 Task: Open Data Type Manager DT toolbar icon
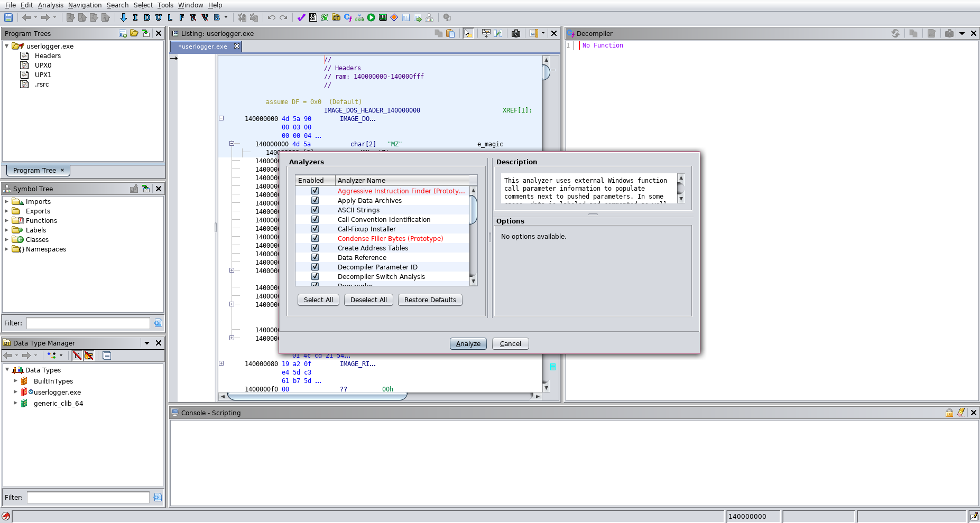click(x=336, y=17)
